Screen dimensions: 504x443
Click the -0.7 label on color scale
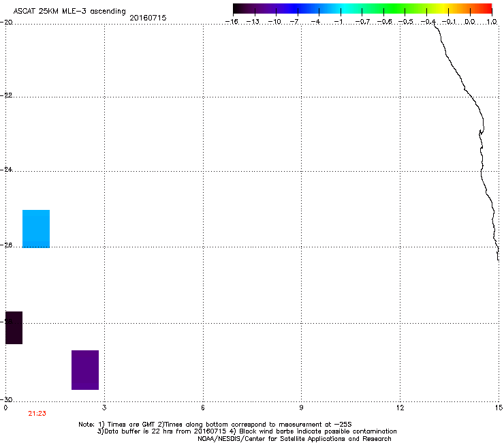coord(362,22)
